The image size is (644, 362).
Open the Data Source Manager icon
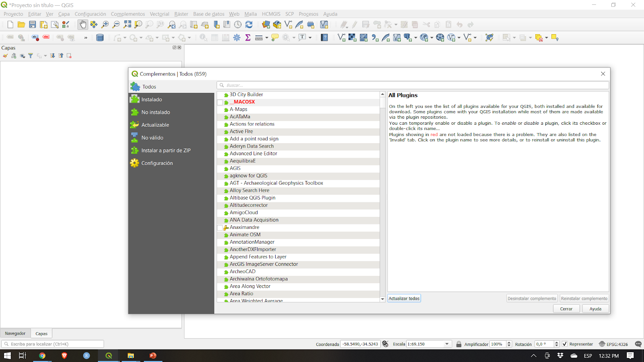click(x=266, y=25)
